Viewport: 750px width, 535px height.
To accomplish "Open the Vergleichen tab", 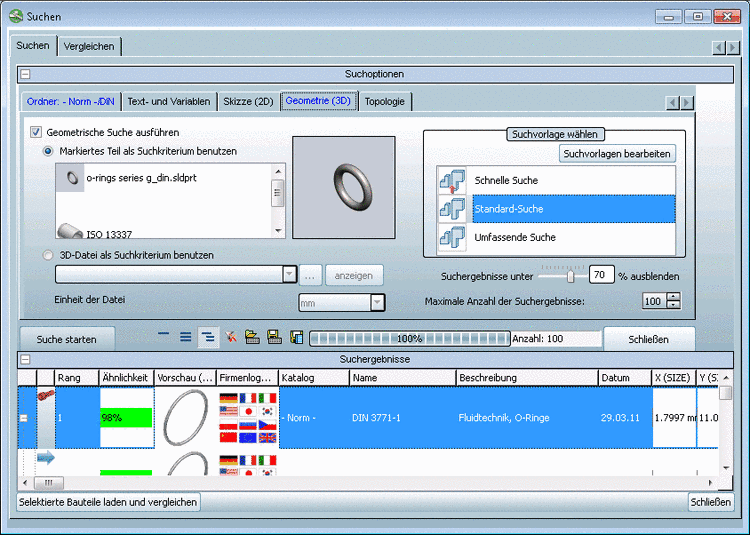I will pos(88,46).
